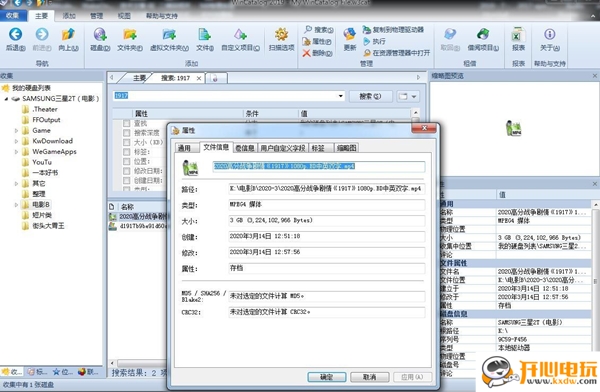Add a custom item (自定义项目)
The width and height of the screenshot is (600, 392).
click(240, 34)
